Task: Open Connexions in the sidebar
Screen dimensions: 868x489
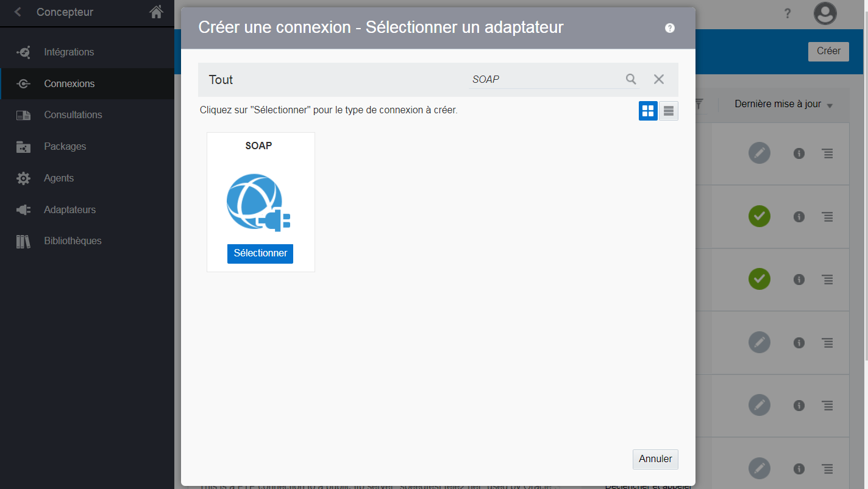Action: coord(69,84)
